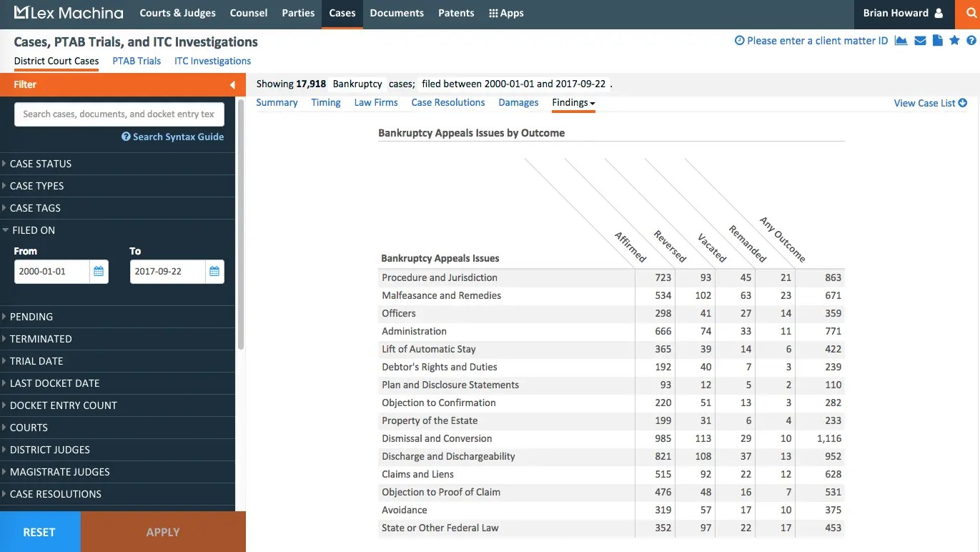
Task: Open the calendar picker for the To date
Action: [x=214, y=272]
